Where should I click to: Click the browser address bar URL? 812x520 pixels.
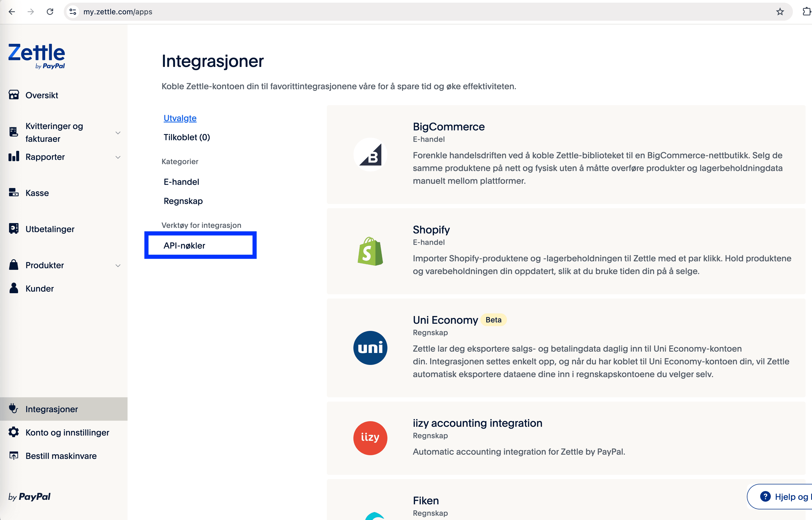pyautogui.click(x=118, y=12)
